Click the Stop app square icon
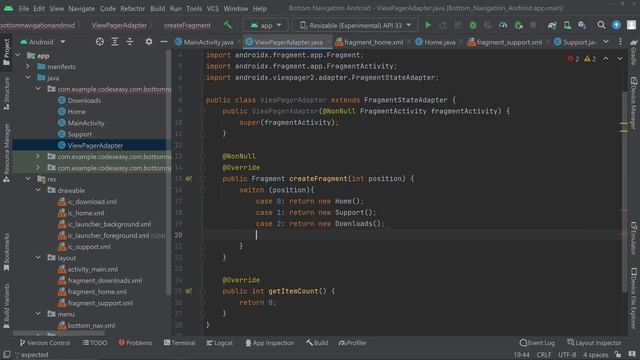Screen dimensions: 640x360 pyautogui.click(x=533, y=25)
